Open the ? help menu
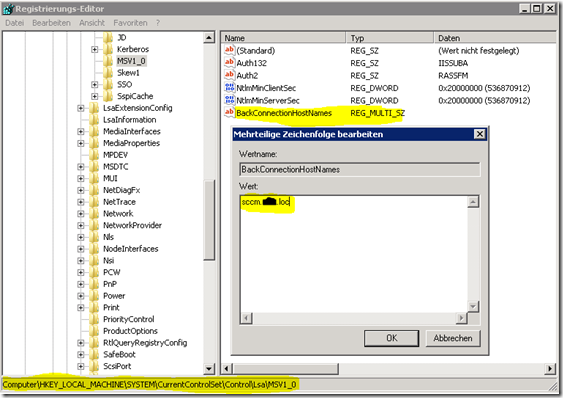This screenshot has width=563, height=398. pos(158,23)
